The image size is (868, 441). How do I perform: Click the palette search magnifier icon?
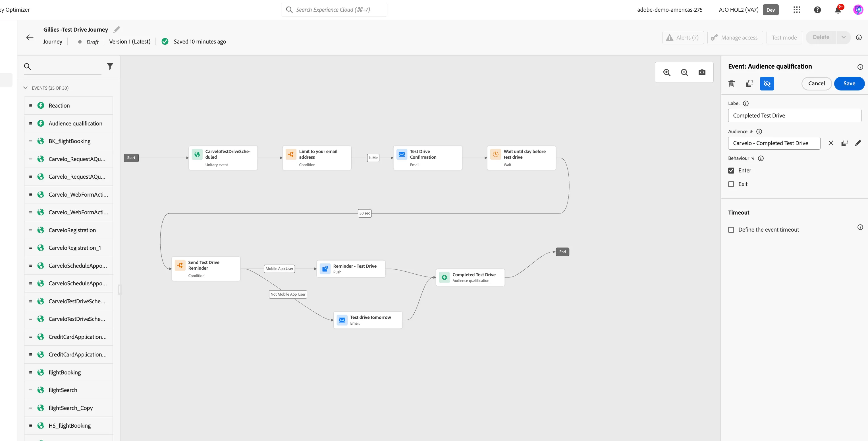tap(27, 67)
